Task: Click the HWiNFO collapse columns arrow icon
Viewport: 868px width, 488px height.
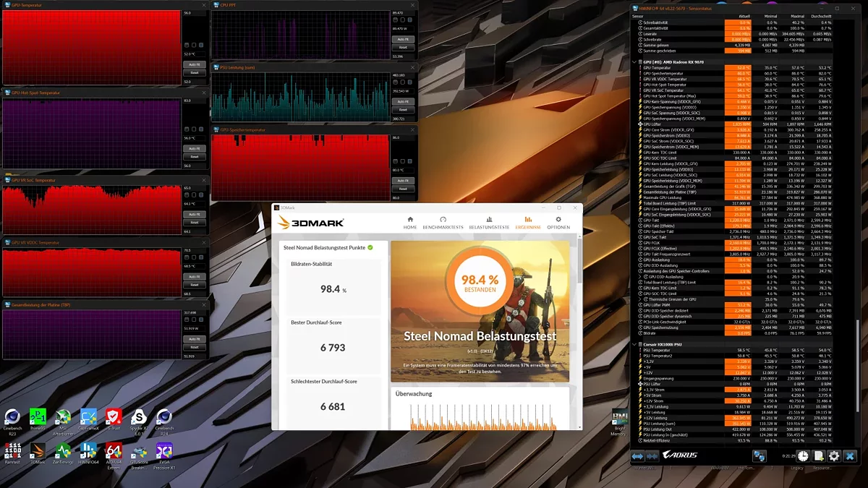Action: (x=652, y=456)
